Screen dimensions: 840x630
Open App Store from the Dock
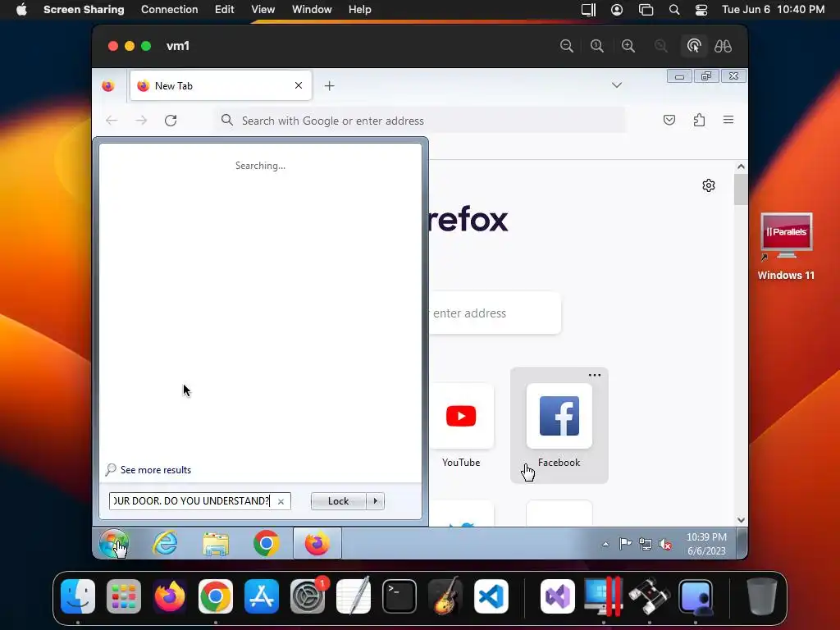click(262, 596)
